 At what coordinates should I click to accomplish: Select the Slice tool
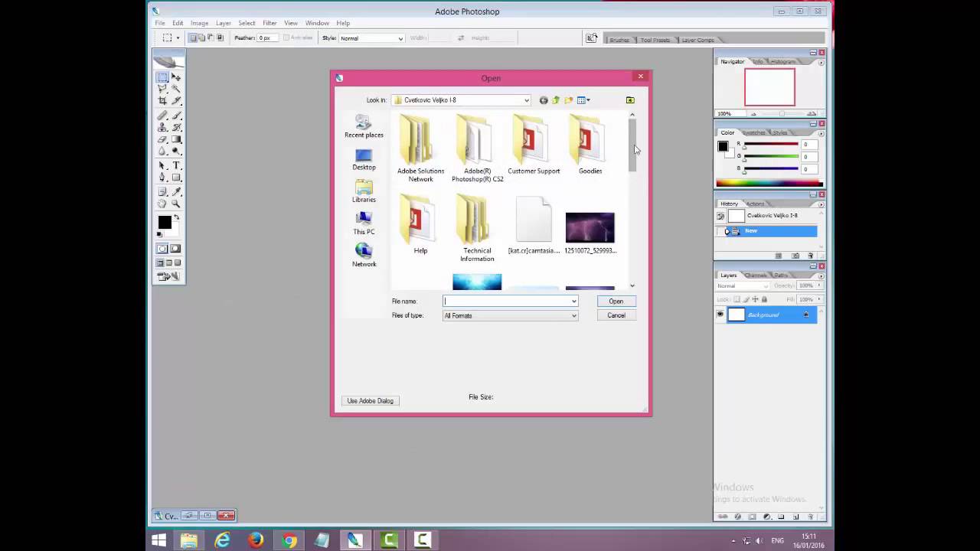[176, 100]
